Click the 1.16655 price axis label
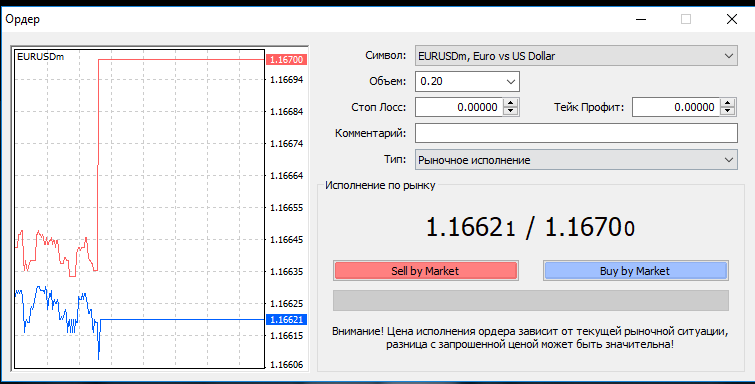Screen dimensions: 755x384 click(x=287, y=208)
